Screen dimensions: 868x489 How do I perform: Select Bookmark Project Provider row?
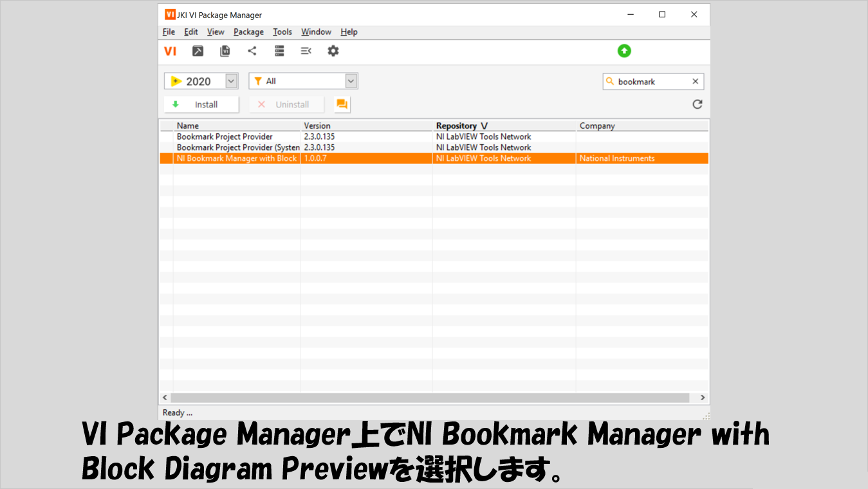pyautogui.click(x=434, y=136)
